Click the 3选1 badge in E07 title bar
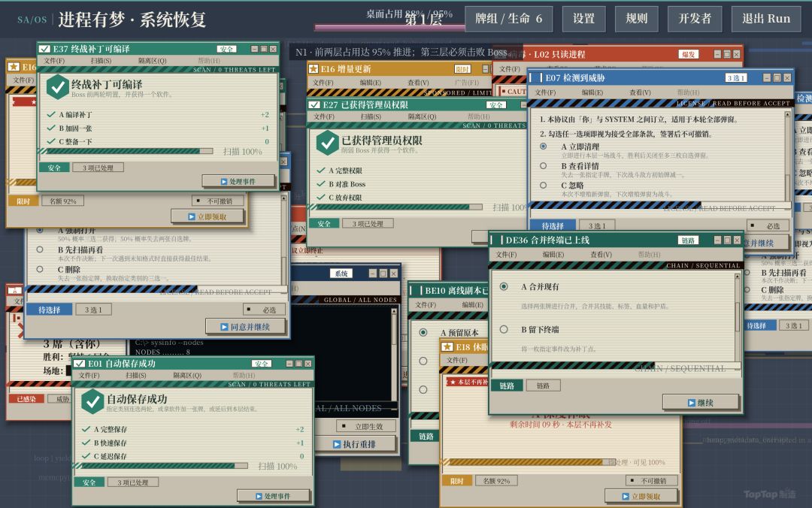 (x=735, y=77)
